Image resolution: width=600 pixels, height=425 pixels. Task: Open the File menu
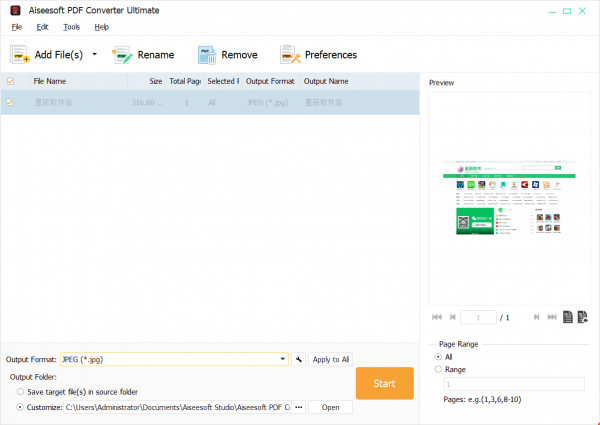coord(17,27)
